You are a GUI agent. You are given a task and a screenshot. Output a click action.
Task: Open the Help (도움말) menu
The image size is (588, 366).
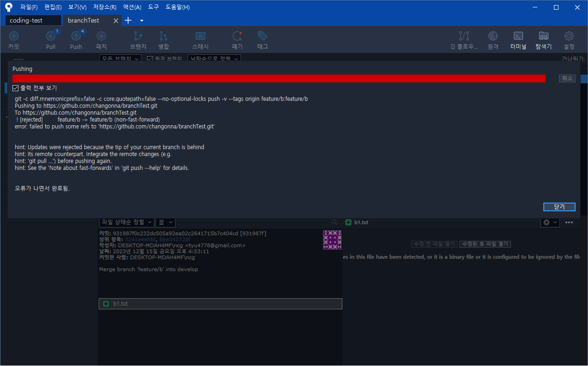tap(177, 7)
